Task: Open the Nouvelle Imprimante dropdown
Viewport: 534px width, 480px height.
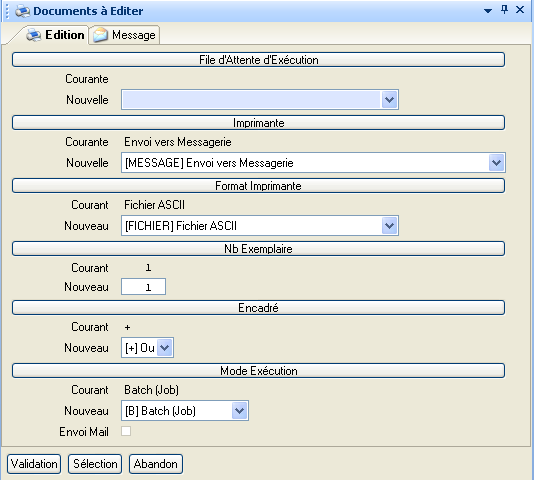Action: tap(496, 163)
